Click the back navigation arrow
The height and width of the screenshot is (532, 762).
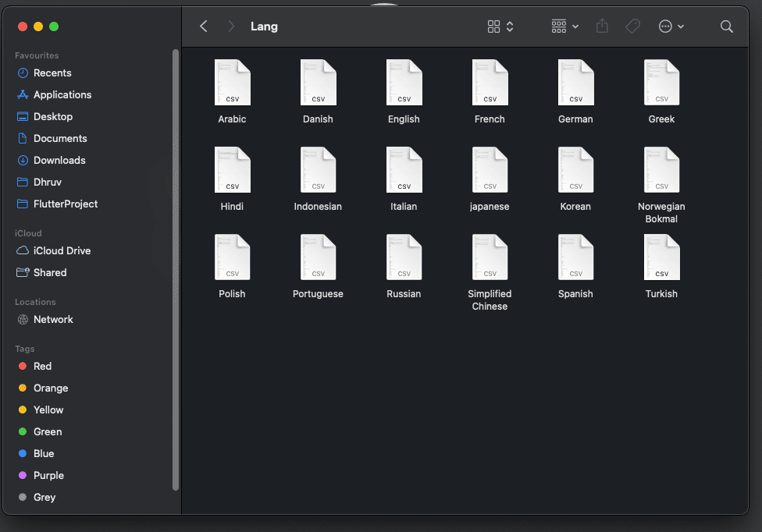[204, 27]
